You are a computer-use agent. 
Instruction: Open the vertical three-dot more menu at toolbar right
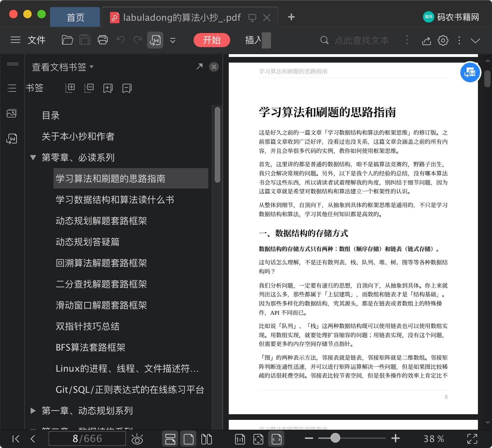pyautogui.click(x=459, y=40)
